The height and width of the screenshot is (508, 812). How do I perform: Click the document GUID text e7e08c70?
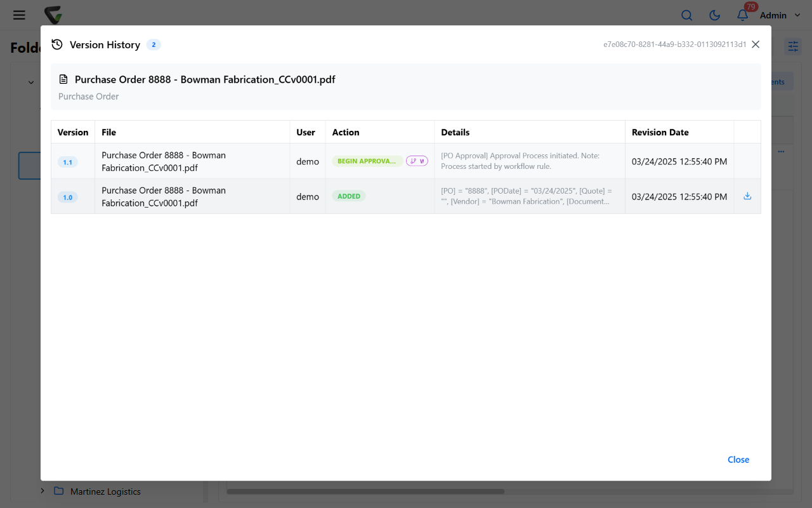pos(674,44)
